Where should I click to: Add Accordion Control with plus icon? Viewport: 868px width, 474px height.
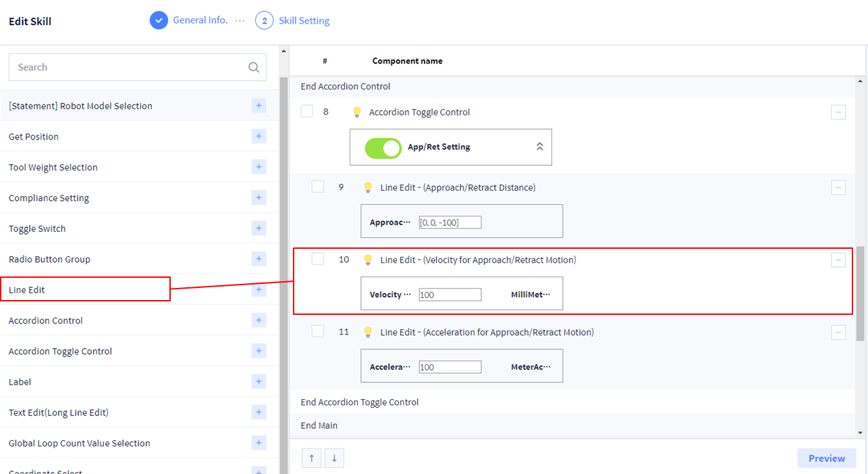(259, 320)
